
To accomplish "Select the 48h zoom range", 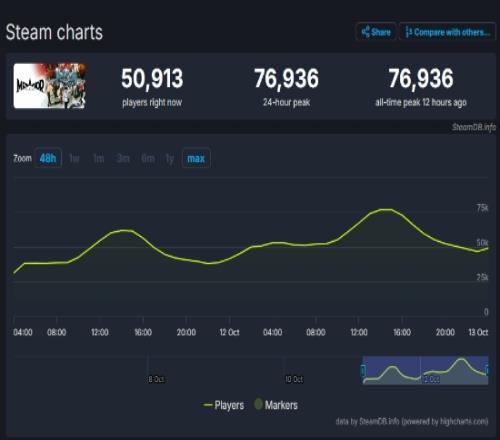I will tap(48, 158).
